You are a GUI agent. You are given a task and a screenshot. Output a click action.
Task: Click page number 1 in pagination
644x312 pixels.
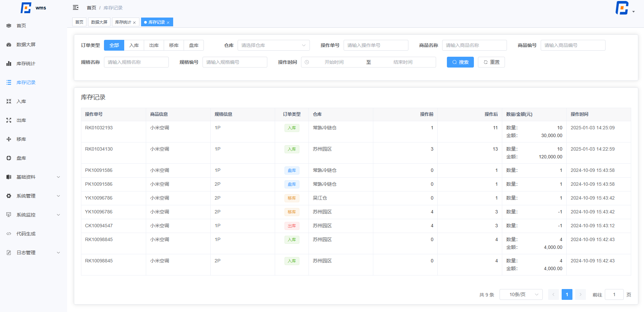click(567, 294)
